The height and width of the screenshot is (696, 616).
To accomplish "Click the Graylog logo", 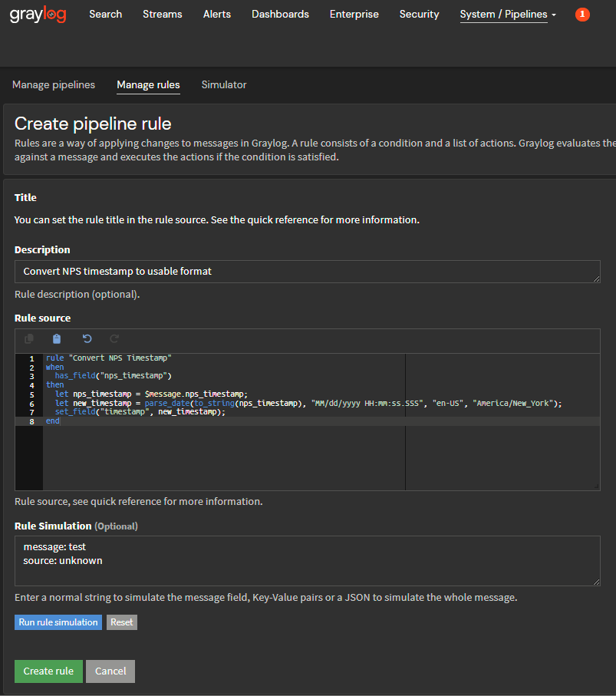I will [x=38, y=15].
